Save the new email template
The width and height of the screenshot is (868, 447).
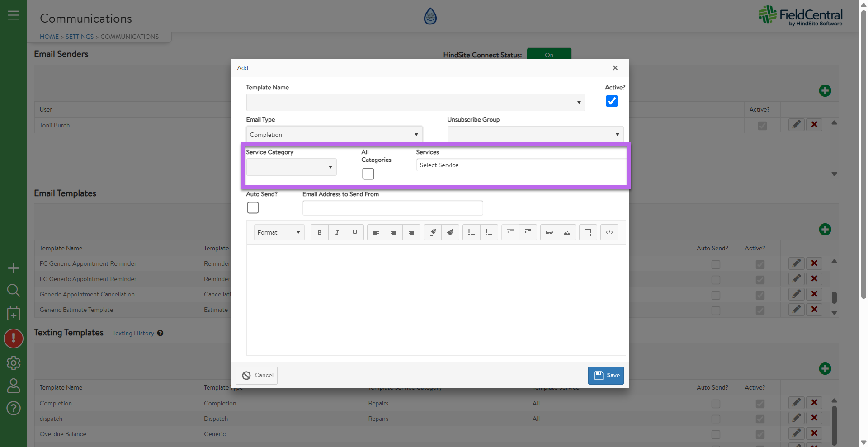pos(606,376)
